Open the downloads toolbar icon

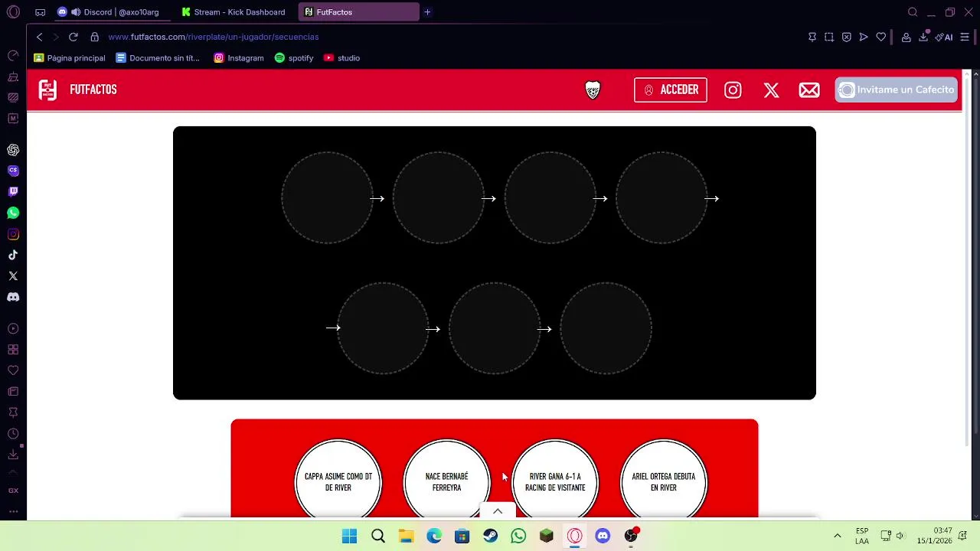(x=923, y=37)
